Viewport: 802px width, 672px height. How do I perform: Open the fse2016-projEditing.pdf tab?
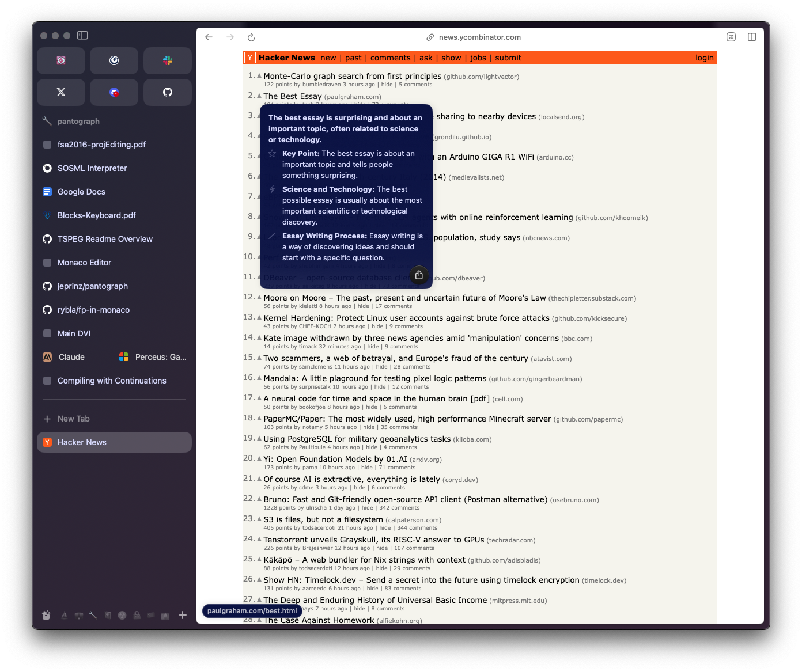point(114,145)
